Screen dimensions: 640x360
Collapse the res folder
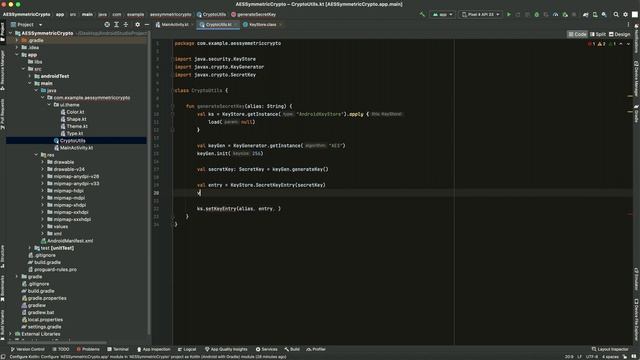pyautogui.click(x=36, y=155)
